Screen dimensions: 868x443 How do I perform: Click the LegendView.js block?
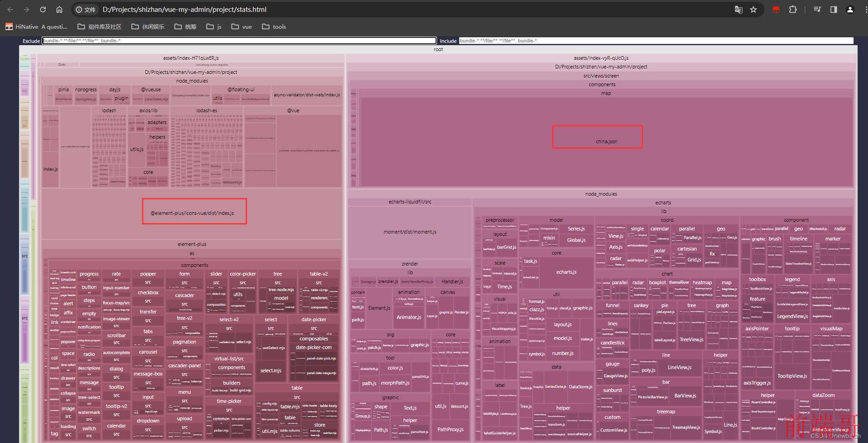tap(792, 316)
